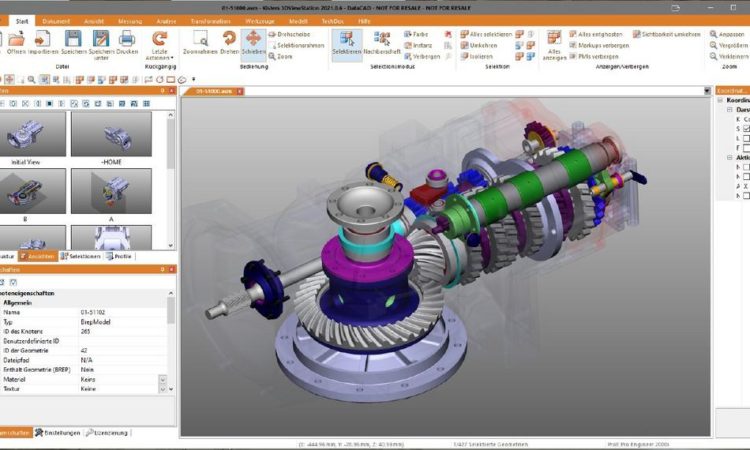Viewport: 750px width, 450px height.
Task: Open the Hilfe ribbon tab
Action: tap(364, 22)
